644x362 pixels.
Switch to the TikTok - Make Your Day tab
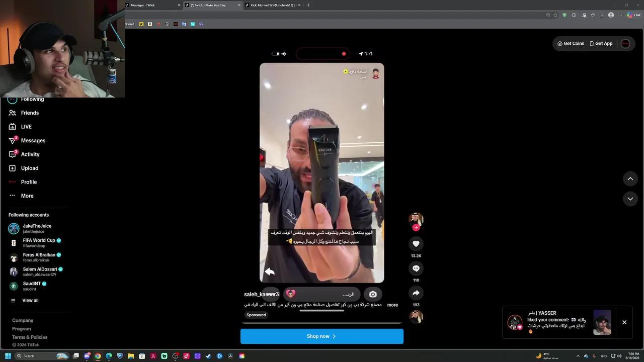click(212, 5)
